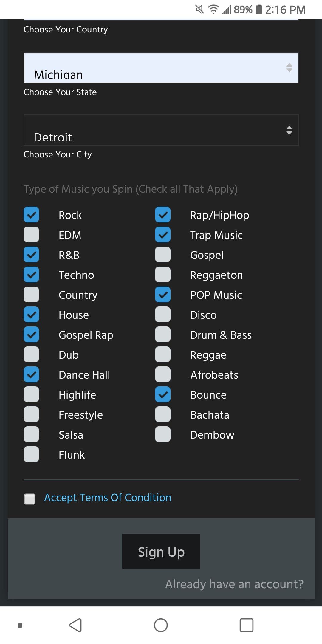Screen dimensions: 322x644
Task: Enable the Reggaeton checkbox
Action: point(163,275)
